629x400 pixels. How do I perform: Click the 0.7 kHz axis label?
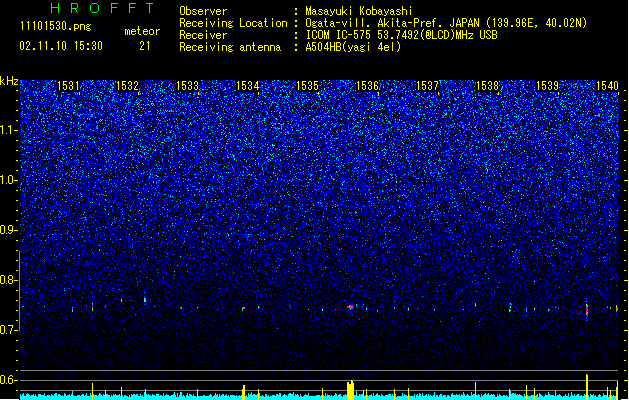[9, 330]
